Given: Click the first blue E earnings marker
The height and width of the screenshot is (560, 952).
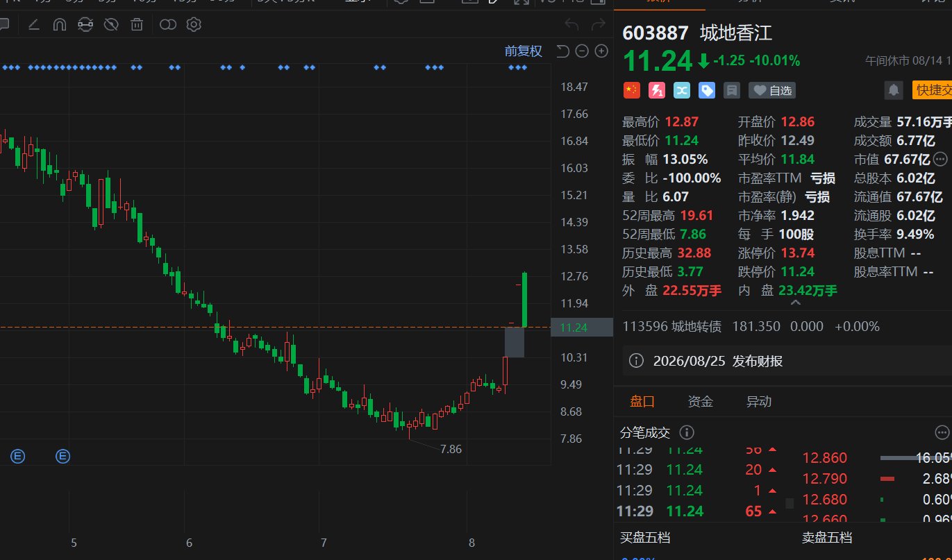Looking at the screenshot, I should pyautogui.click(x=18, y=456).
